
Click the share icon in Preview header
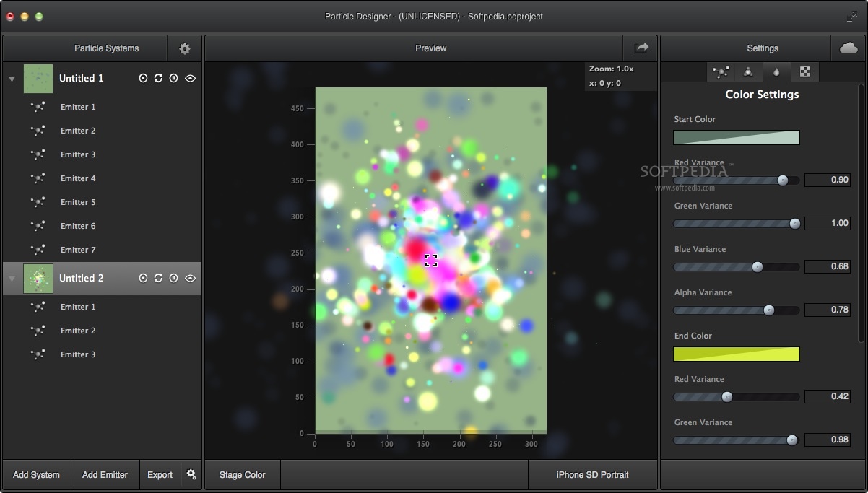641,48
